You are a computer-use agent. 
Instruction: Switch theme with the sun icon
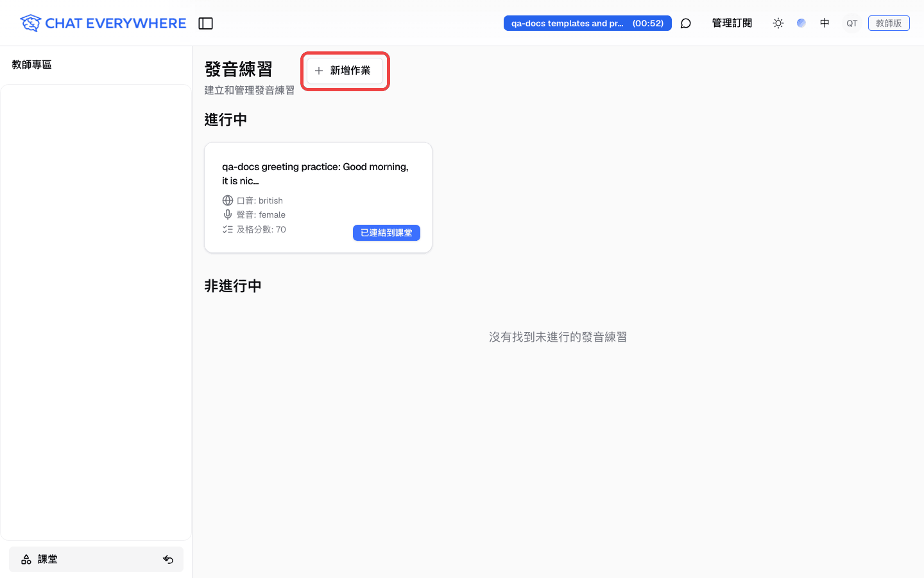[778, 23]
